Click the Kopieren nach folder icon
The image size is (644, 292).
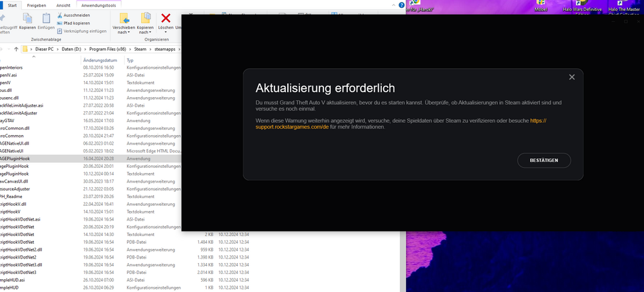(145, 17)
